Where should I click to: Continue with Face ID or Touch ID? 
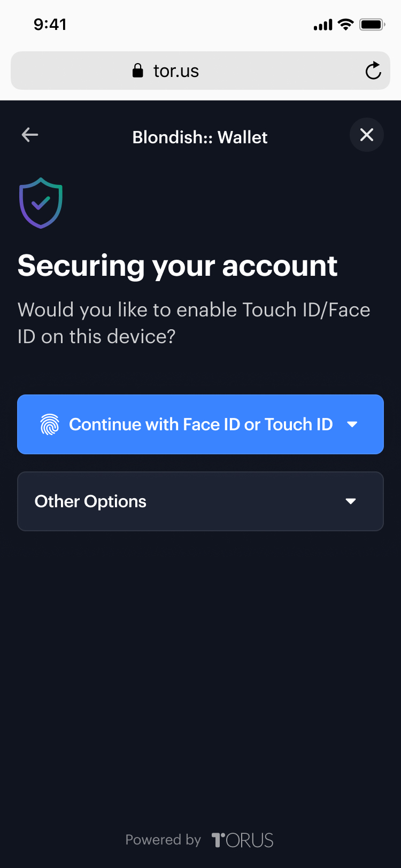coord(200,424)
